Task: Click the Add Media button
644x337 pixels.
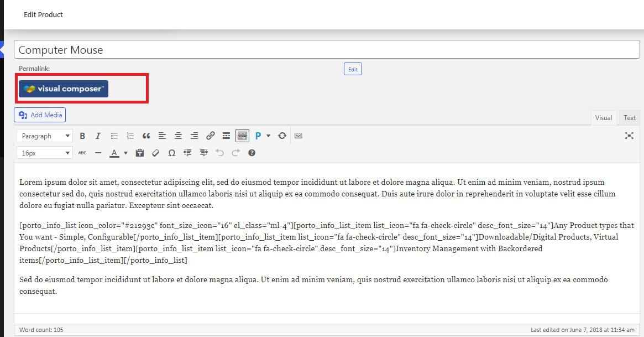Action: pos(40,115)
